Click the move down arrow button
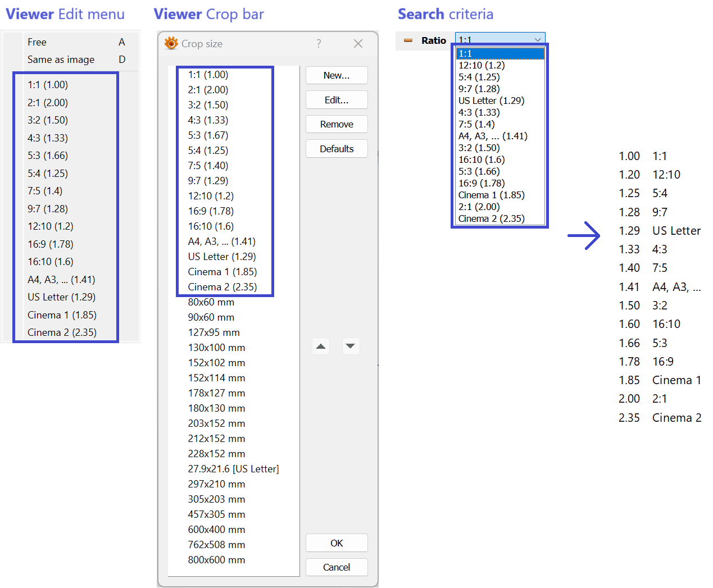The image size is (713, 588). 351,347
